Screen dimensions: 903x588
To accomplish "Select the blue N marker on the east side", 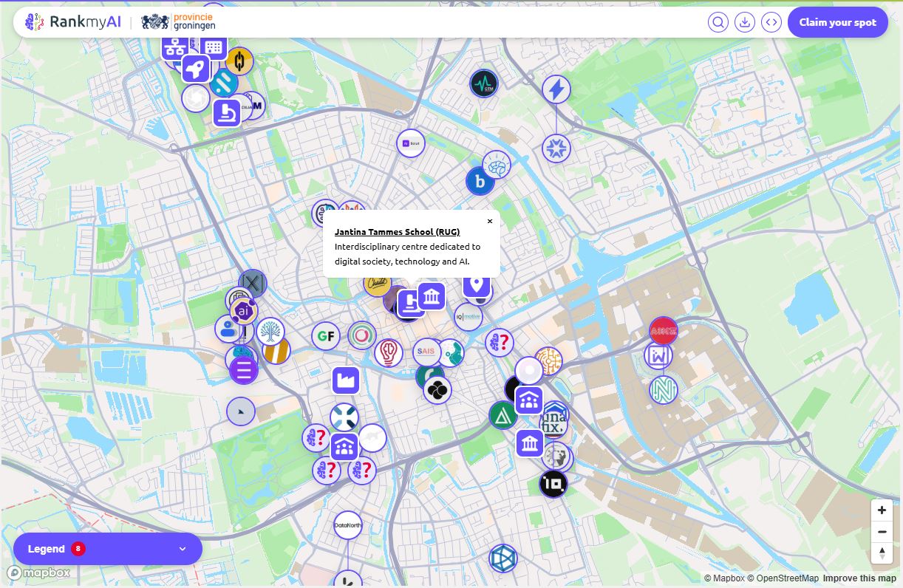I will [664, 390].
